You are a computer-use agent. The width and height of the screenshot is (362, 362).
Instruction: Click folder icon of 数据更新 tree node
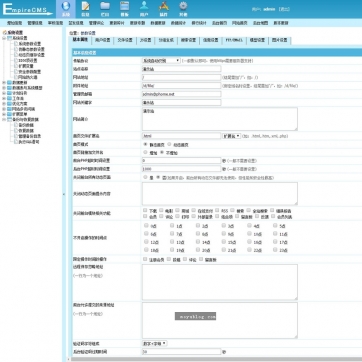coord(9,83)
